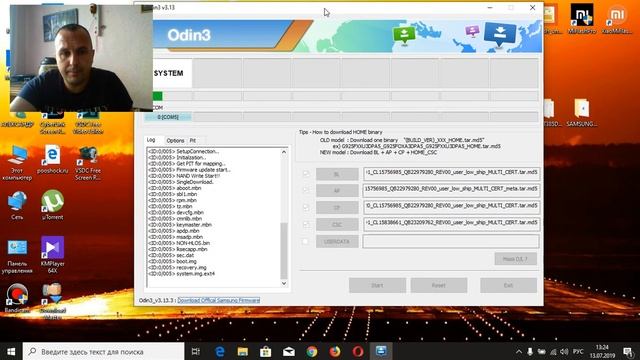Open the Download Master desktop shortcut
Image resolution: width=640 pixels, height=360 pixels.
pos(52,301)
